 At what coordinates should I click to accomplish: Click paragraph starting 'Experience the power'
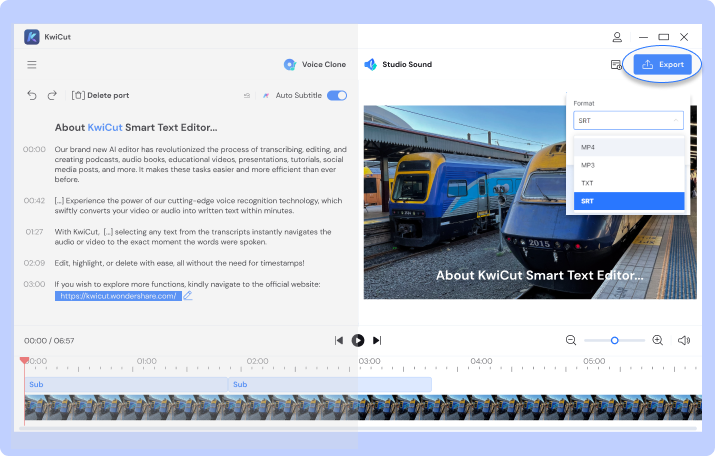[198, 206]
